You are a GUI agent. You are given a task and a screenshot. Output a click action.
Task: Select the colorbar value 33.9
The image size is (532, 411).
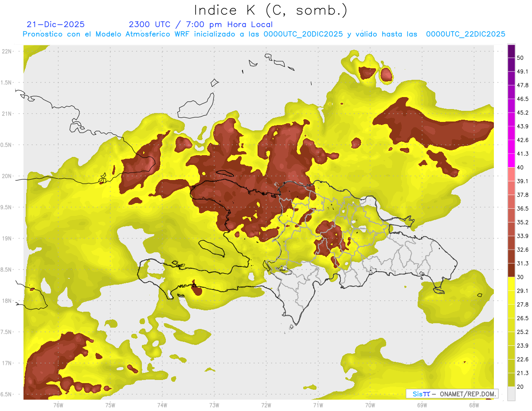523,236
